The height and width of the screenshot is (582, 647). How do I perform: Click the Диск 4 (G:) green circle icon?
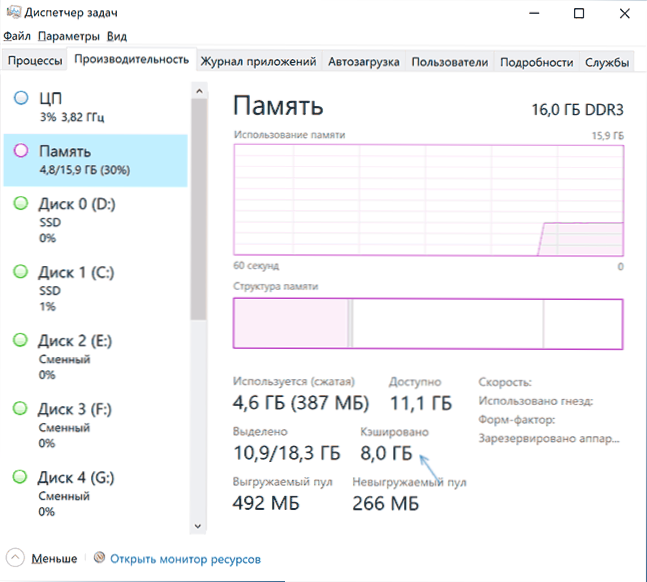click(x=20, y=477)
